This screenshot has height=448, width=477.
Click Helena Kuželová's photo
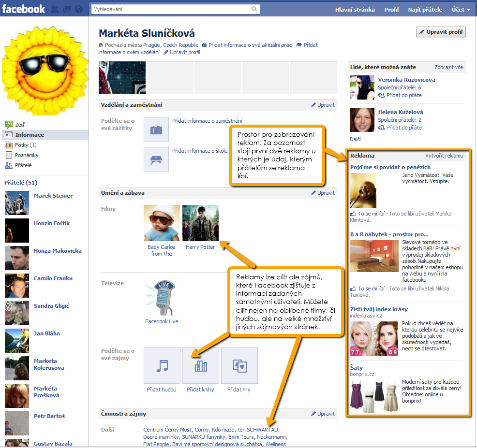tap(362, 120)
